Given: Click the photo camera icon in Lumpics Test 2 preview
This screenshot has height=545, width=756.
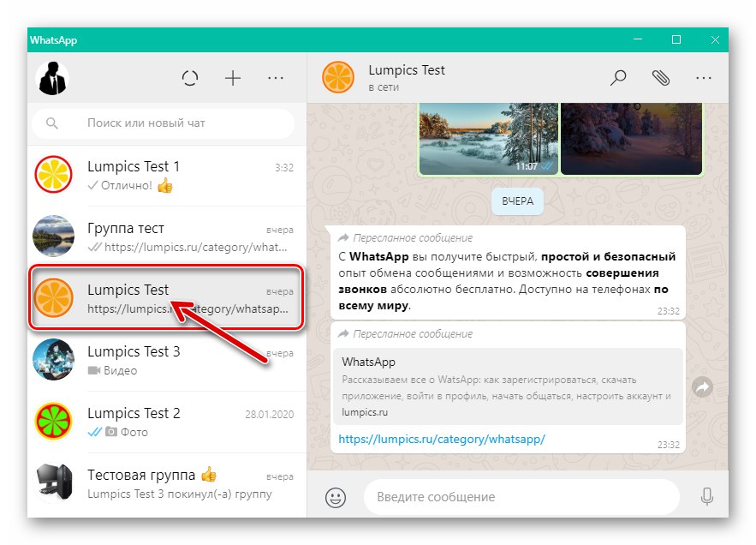Looking at the screenshot, I should coord(111,432).
